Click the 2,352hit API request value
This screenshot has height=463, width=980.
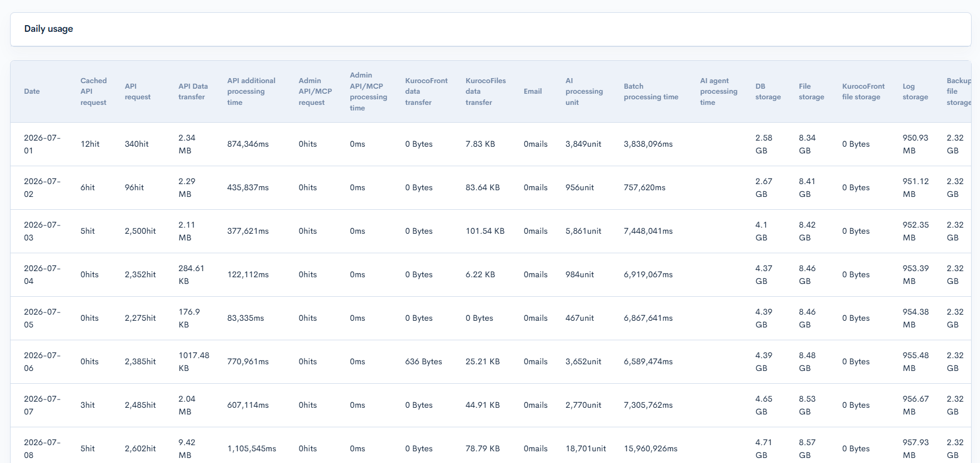point(140,274)
